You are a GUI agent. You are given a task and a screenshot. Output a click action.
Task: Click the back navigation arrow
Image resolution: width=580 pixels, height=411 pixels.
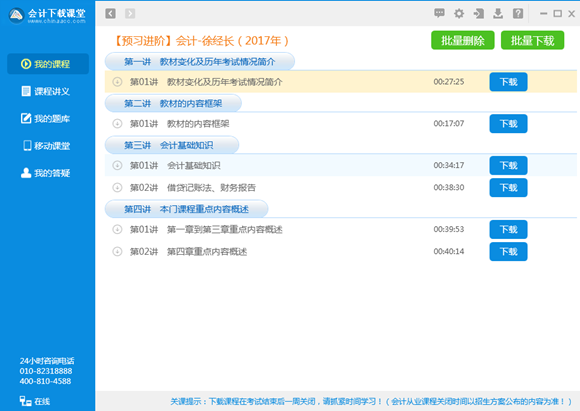[x=110, y=14]
